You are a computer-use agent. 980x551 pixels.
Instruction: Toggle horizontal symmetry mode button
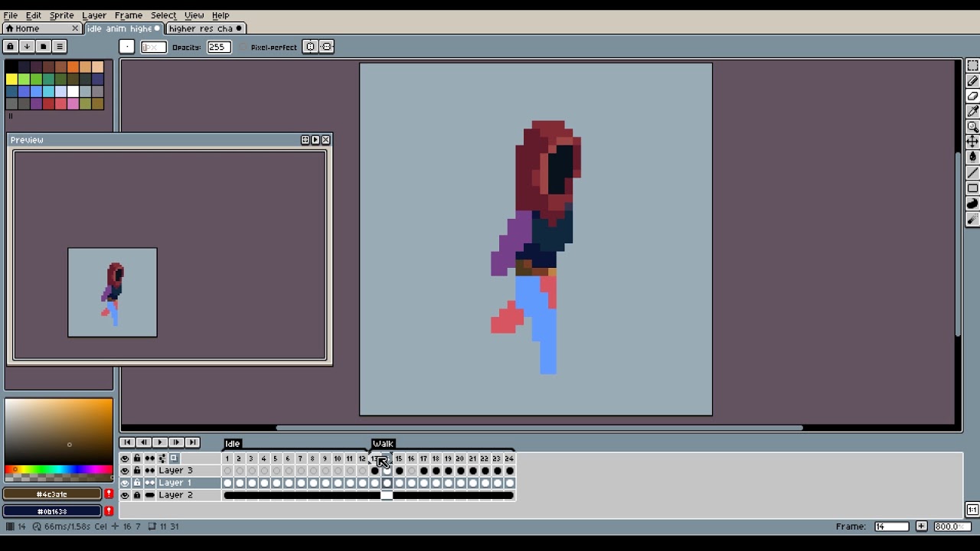click(310, 47)
